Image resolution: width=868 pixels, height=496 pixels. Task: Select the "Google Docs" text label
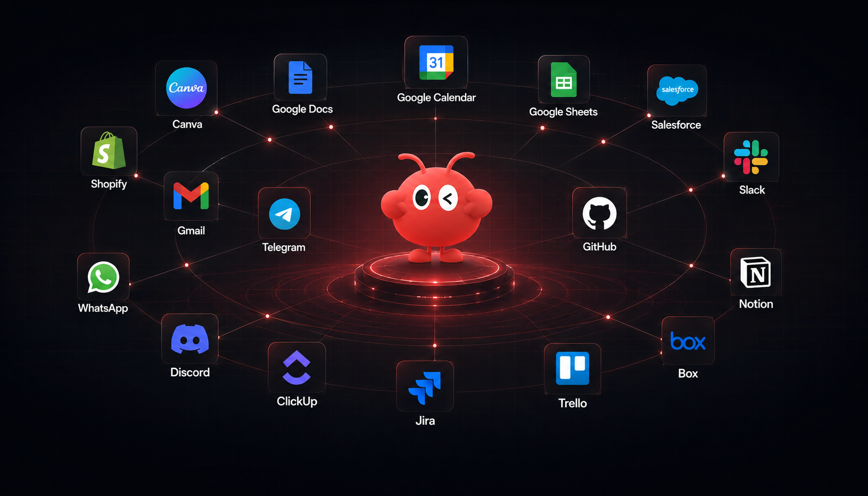pyautogui.click(x=302, y=109)
